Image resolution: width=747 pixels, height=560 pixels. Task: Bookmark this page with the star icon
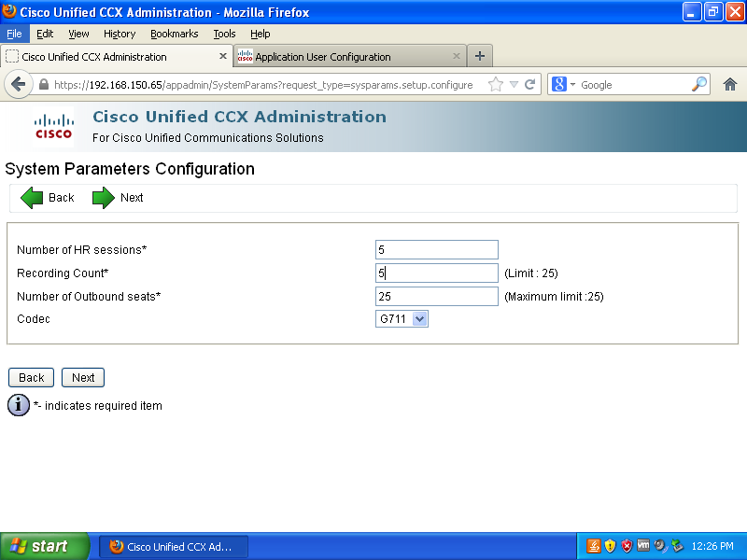click(x=496, y=85)
